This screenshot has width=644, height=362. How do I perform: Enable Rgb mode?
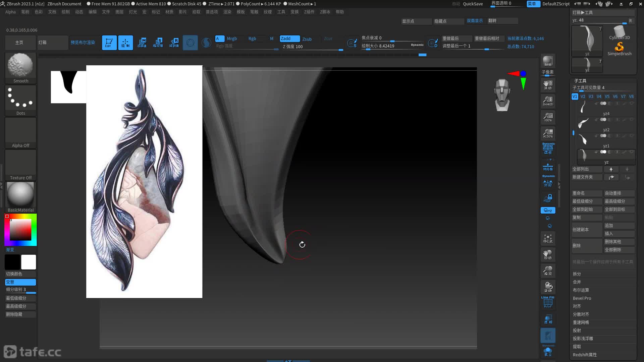pyautogui.click(x=252, y=39)
